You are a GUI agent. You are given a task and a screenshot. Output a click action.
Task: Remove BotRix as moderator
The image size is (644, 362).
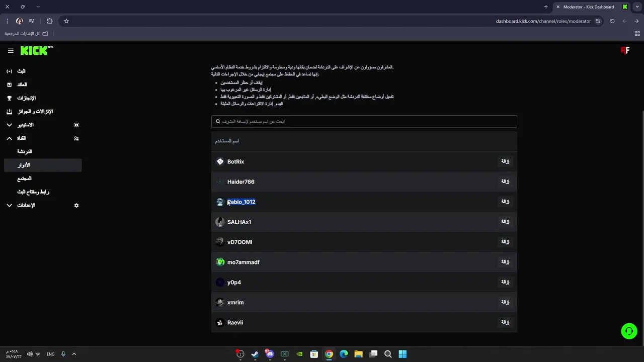coord(505,161)
